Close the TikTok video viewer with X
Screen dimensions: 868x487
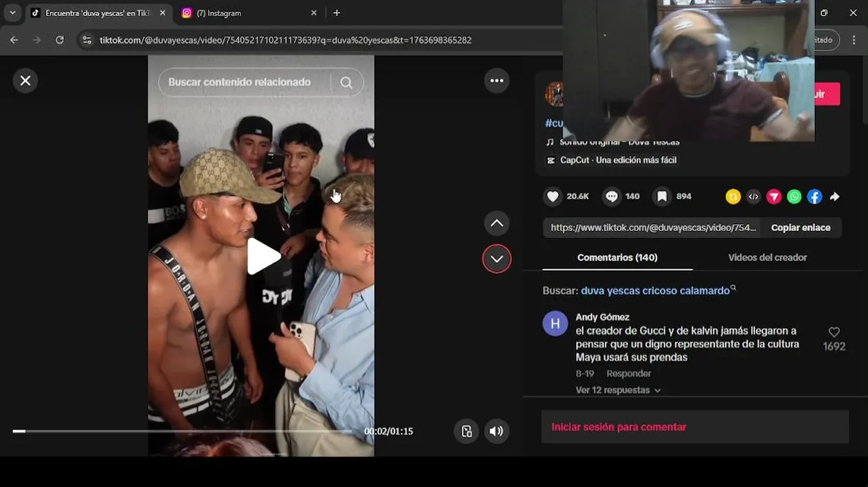25,80
